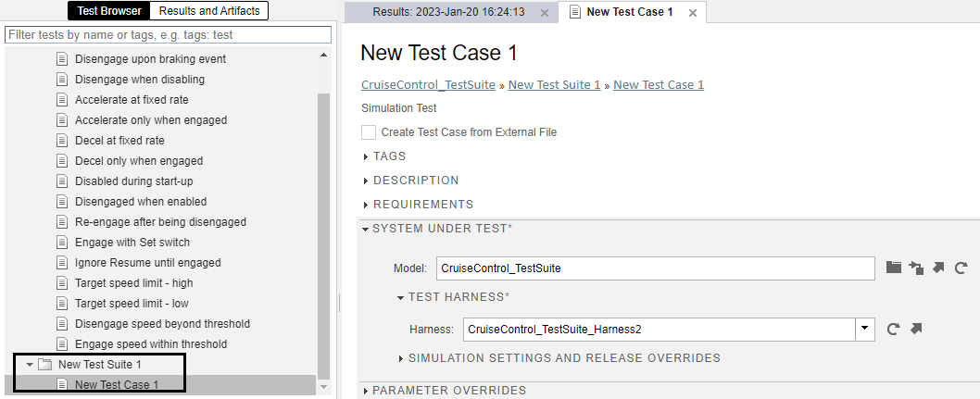
Task: Select the Target speed limit - high test
Action: tap(133, 283)
